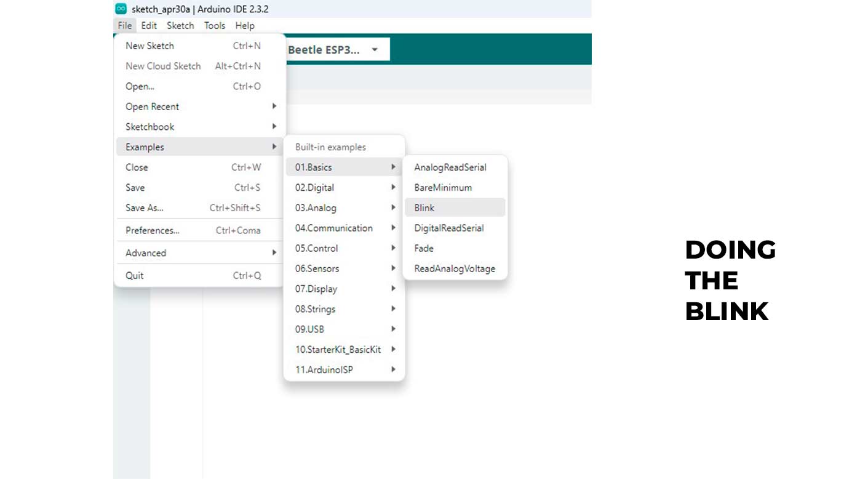Open the AnalogReadSerial example

[455, 167]
